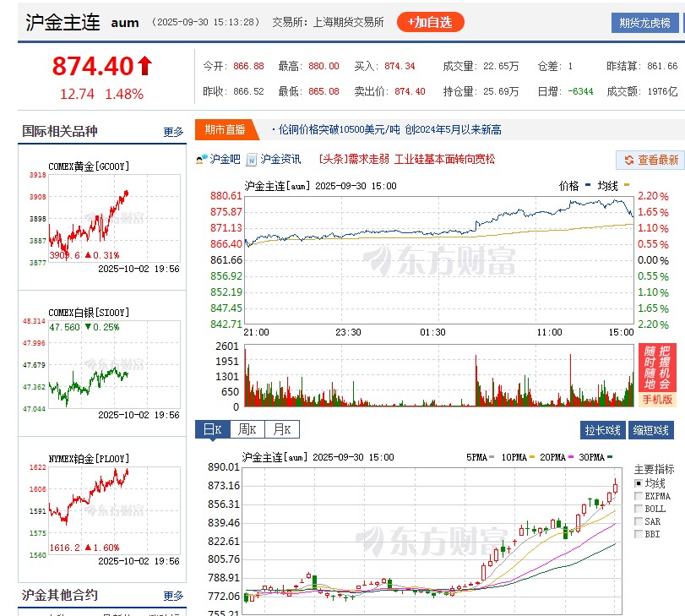
Task: Switch to the 月K monthly chart tab
Action: (281, 429)
